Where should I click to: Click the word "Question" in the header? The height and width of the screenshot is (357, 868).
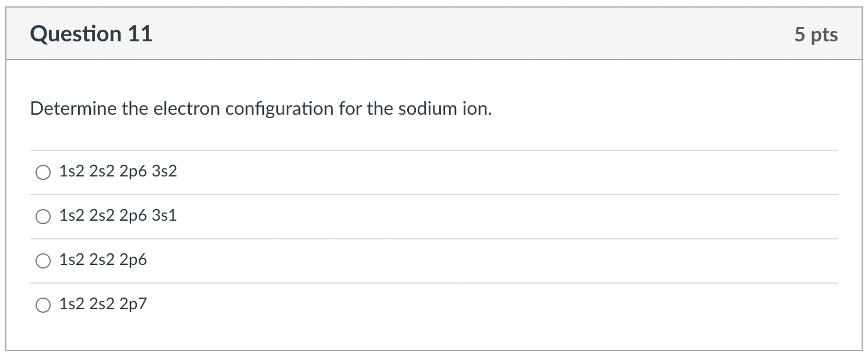pos(76,34)
